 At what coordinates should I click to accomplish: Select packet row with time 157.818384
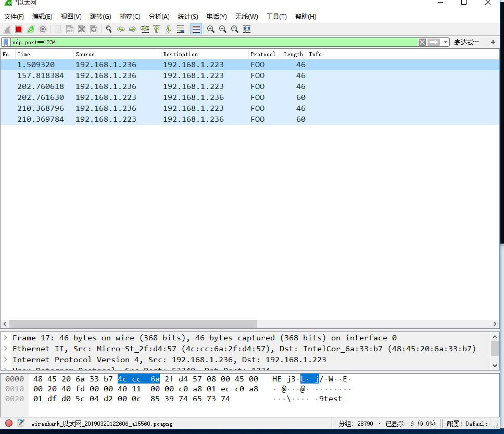click(x=250, y=75)
